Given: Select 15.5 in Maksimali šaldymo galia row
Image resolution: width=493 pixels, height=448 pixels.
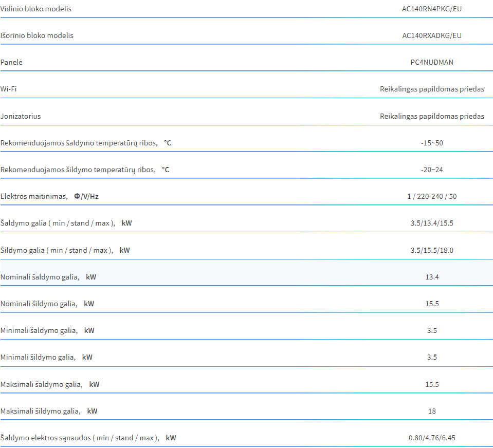Looking at the screenshot, I should click(432, 384).
